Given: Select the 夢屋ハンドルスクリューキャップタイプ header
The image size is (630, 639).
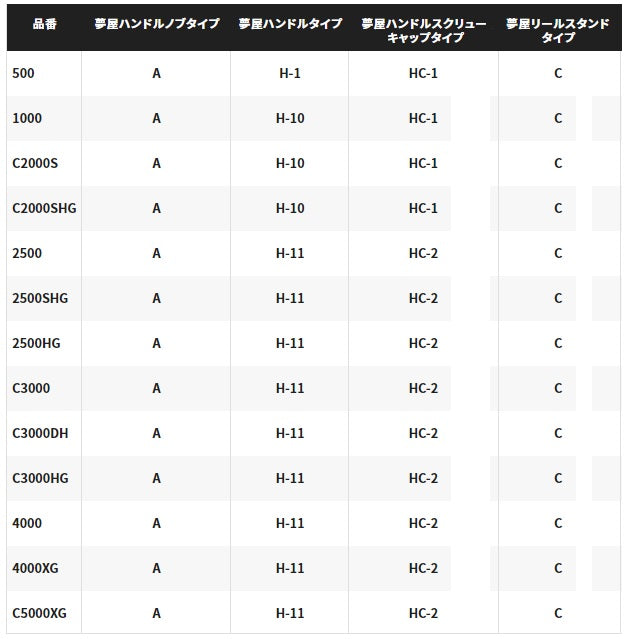Looking at the screenshot, I should 423,30.
